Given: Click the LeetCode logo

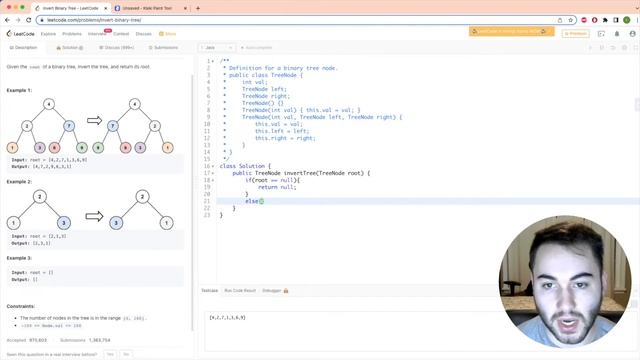Looking at the screenshot, I should click(x=20, y=34).
